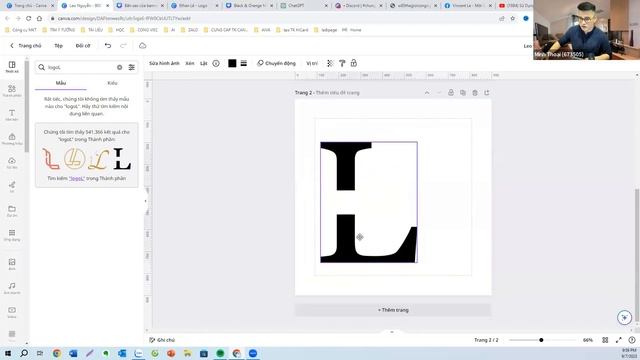
Task: Click the zoom slider handle
Action: [x=541, y=340]
